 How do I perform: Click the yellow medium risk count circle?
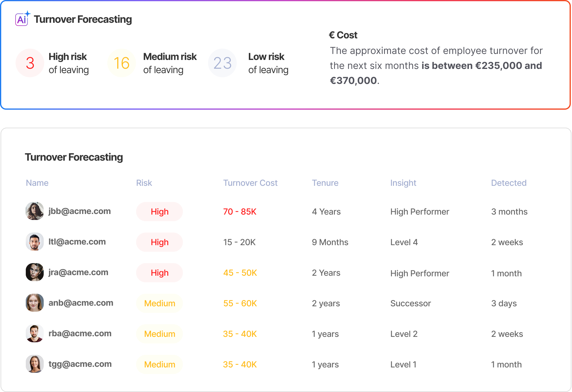coord(121,63)
